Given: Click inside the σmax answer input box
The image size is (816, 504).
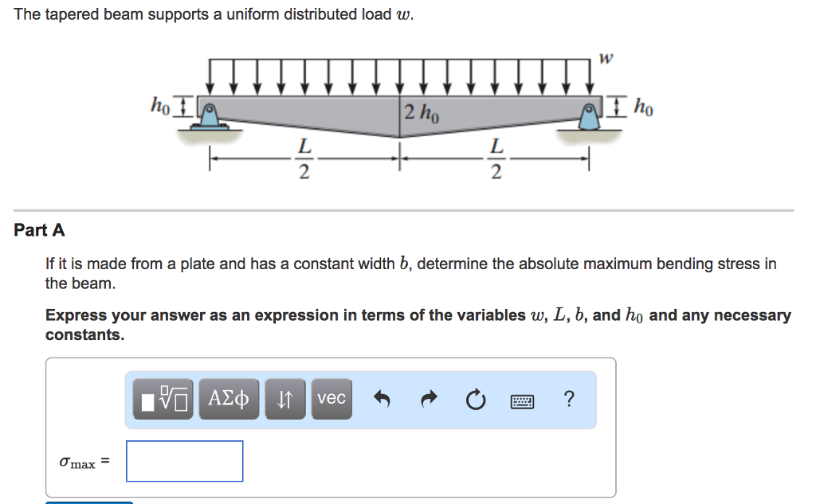Looking at the screenshot, I should coord(184,460).
